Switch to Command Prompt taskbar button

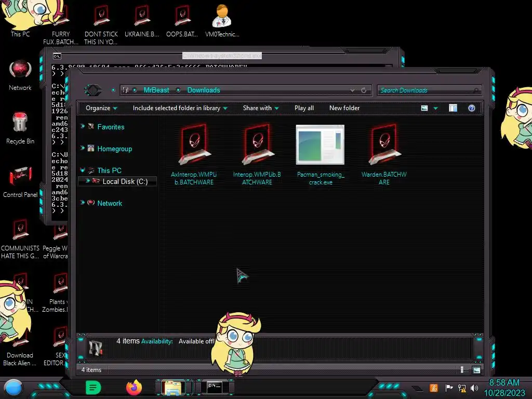click(215, 387)
